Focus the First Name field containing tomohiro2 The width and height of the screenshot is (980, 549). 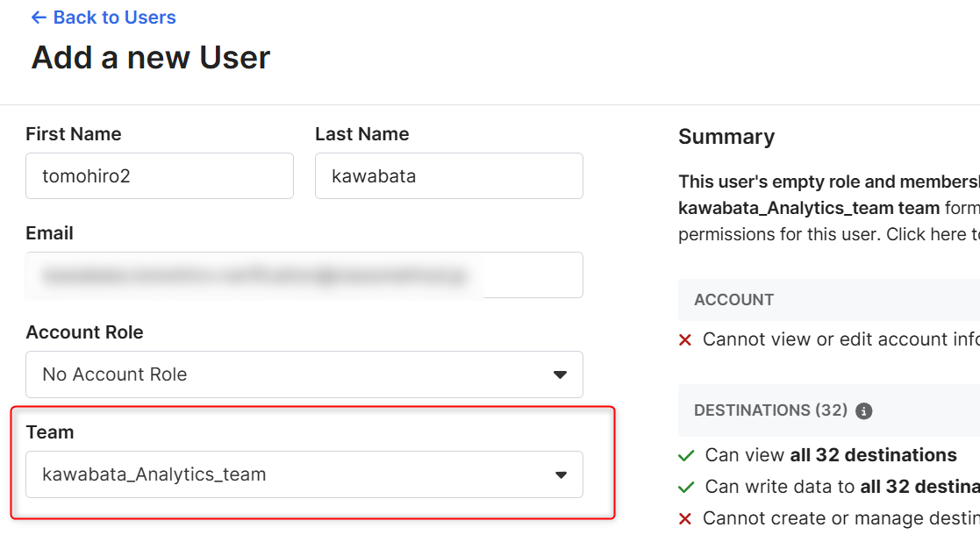pos(160,176)
